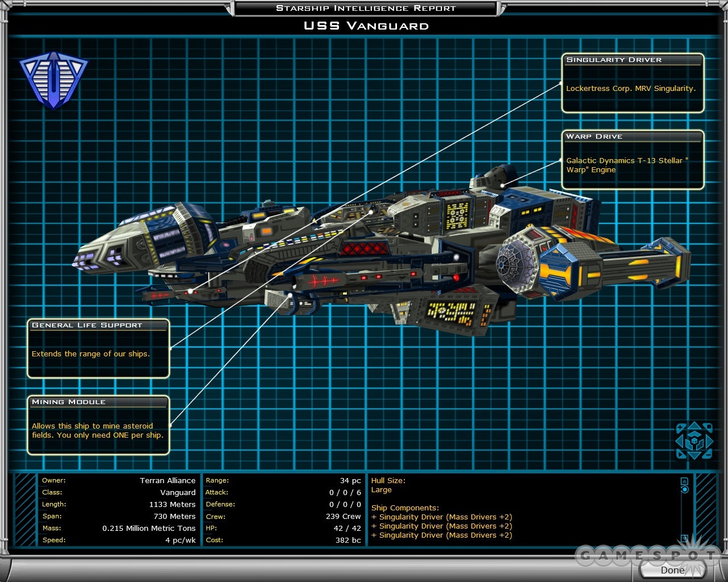728x582 pixels.
Task: Click the 'Mass:' label
Action: [x=52, y=528]
